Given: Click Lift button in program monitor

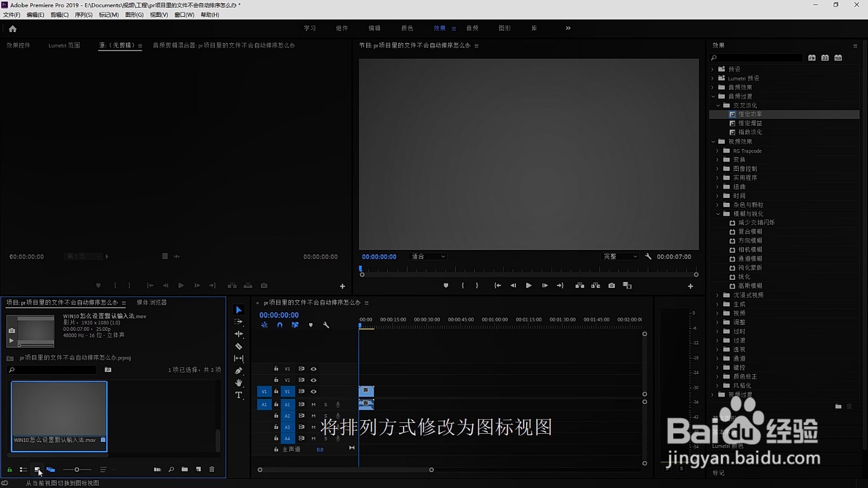Looking at the screenshot, I should coord(580,286).
